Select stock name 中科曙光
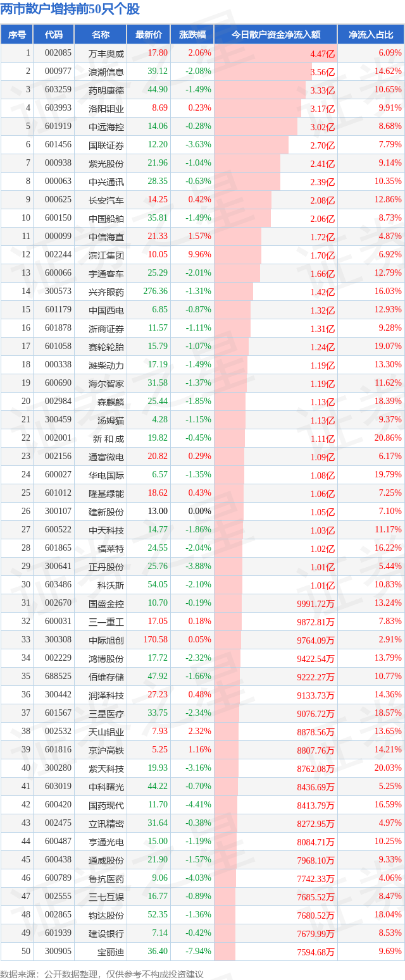This screenshot has height=980, width=405. coord(106,787)
